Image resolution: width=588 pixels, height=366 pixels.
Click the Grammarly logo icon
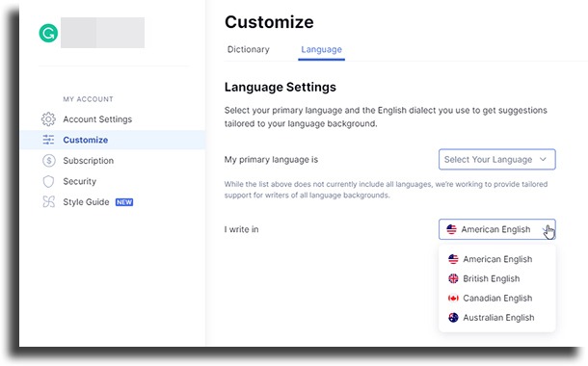click(48, 34)
